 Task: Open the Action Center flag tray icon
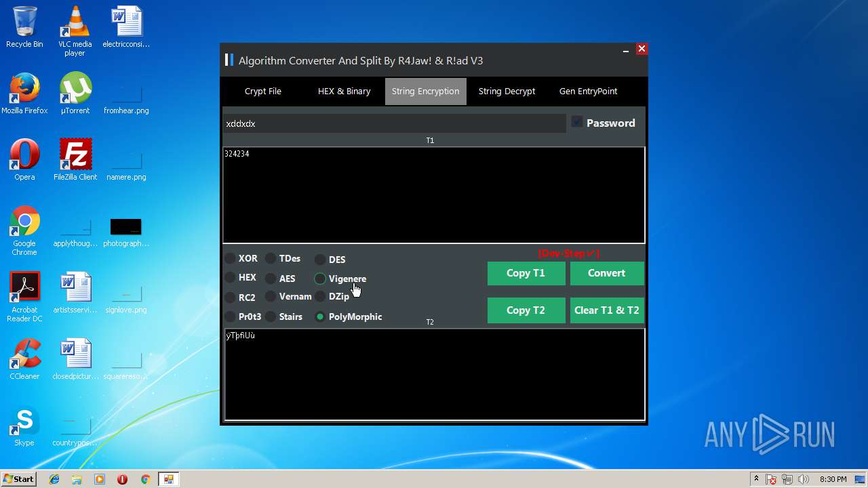(771, 479)
